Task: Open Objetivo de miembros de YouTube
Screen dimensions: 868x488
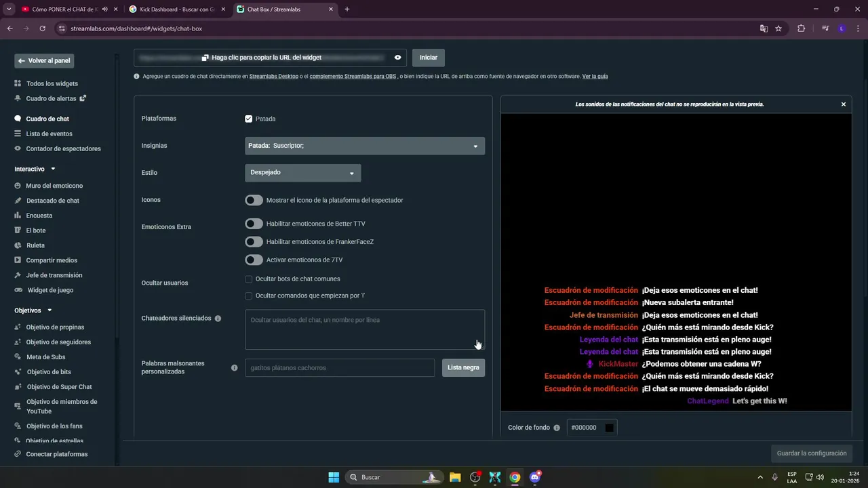Action: [62, 407]
